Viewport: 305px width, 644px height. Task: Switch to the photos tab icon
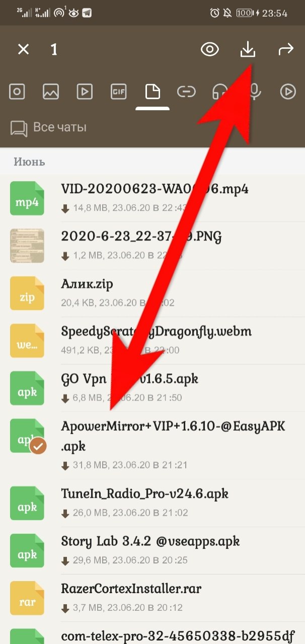click(x=51, y=92)
